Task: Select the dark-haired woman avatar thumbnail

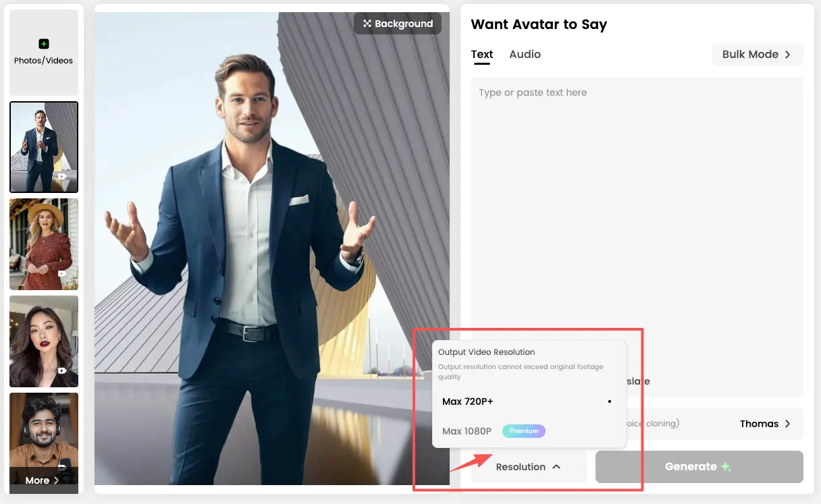Action: pyautogui.click(x=44, y=341)
